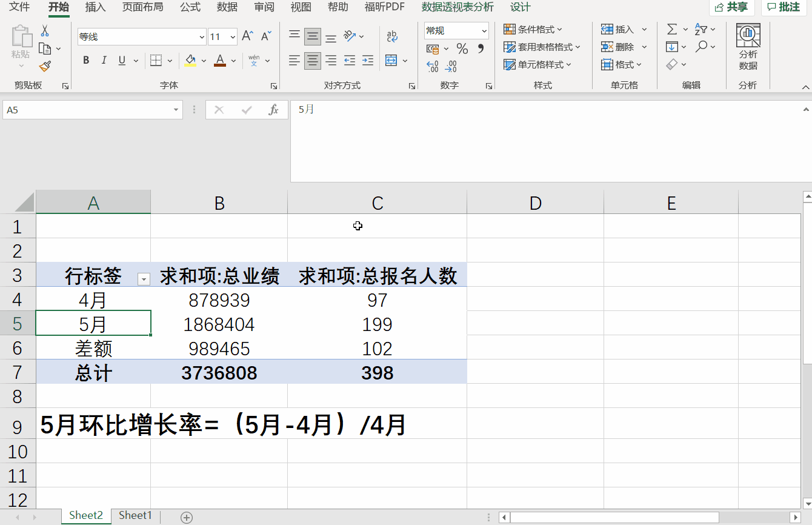Select the Format Painter brush

point(45,66)
